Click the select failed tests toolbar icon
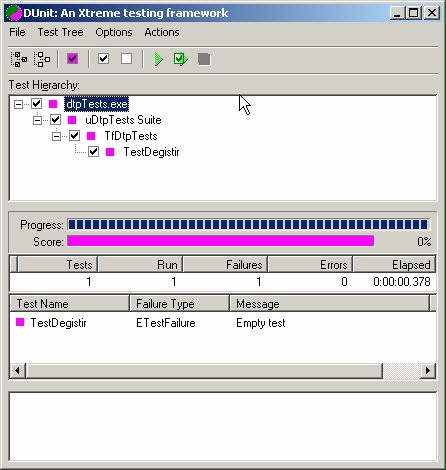This screenshot has width=446, height=470. [x=72, y=59]
